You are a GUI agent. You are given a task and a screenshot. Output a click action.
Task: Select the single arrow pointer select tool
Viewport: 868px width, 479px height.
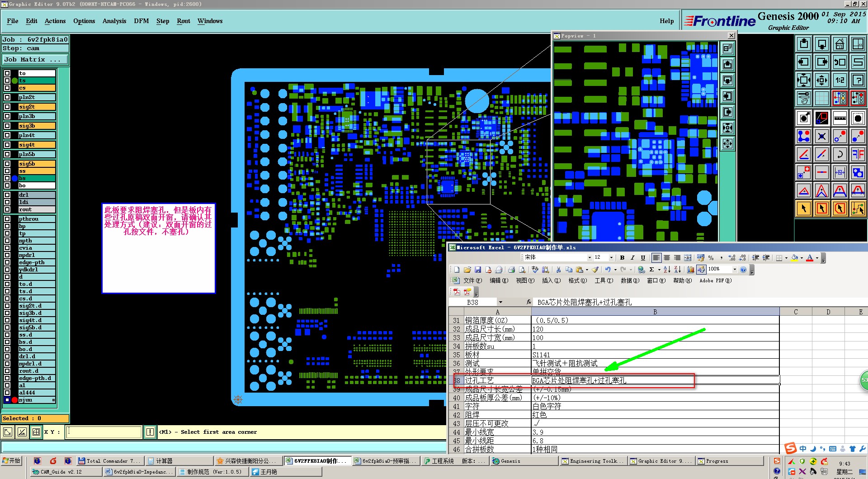tap(804, 209)
